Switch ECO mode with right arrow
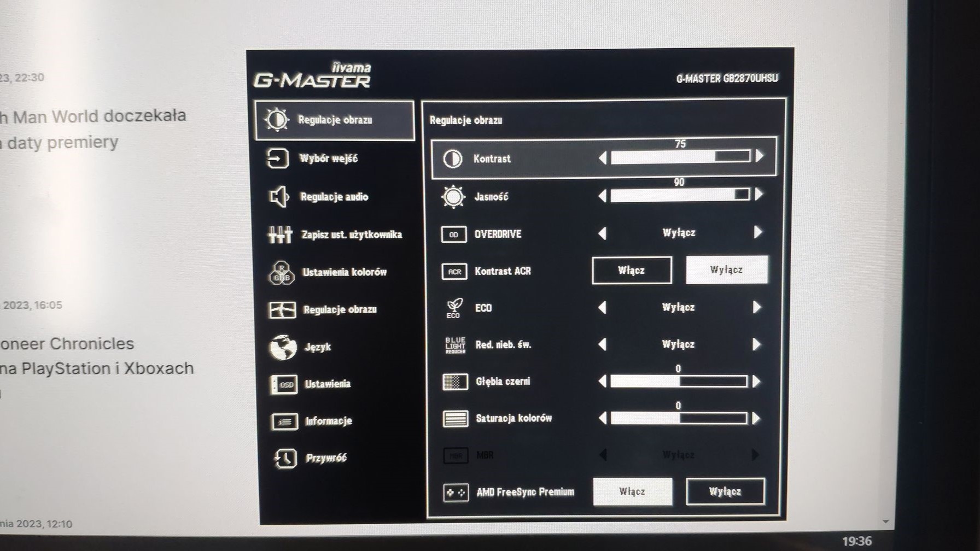 pos(757,307)
